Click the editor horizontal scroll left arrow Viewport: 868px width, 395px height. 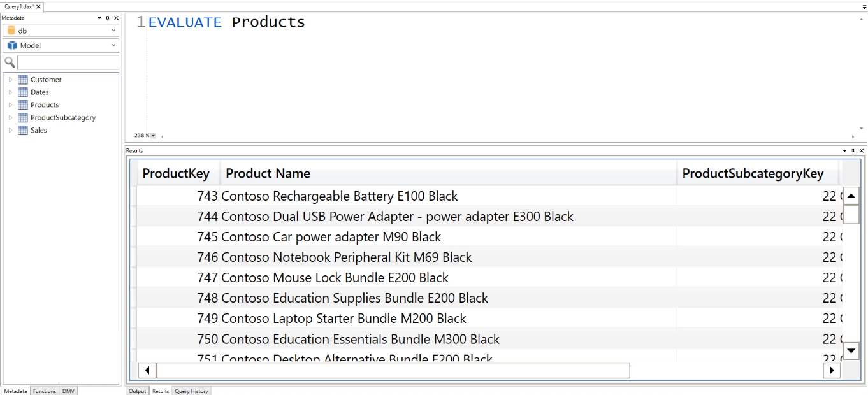coord(162,136)
